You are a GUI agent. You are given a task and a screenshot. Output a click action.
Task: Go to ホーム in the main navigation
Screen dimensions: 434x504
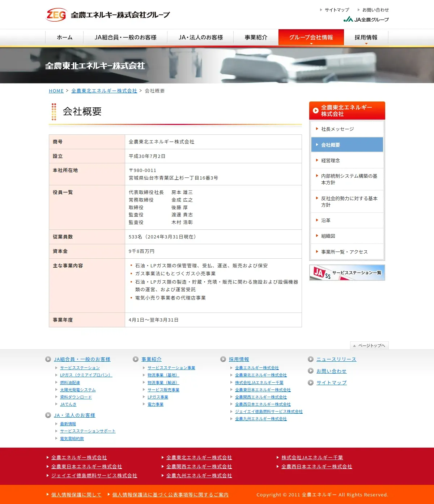coord(64,38)
